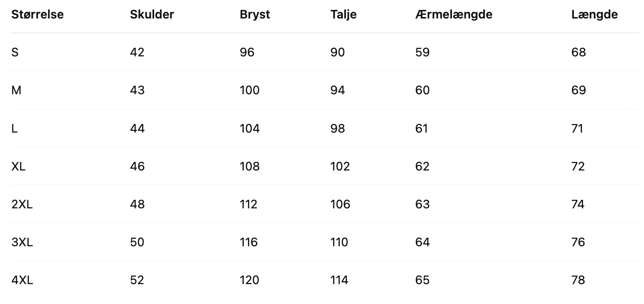Click the Talje column header
The image size is (644, 304).
pyautogui.click(x=343, y=14)
